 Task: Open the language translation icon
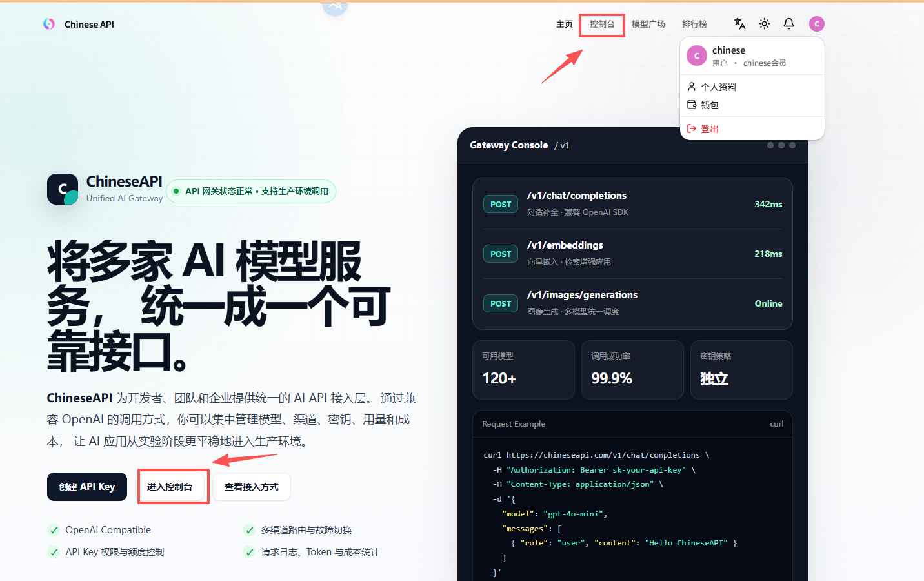pyautogui.click(x=739, y=24)
